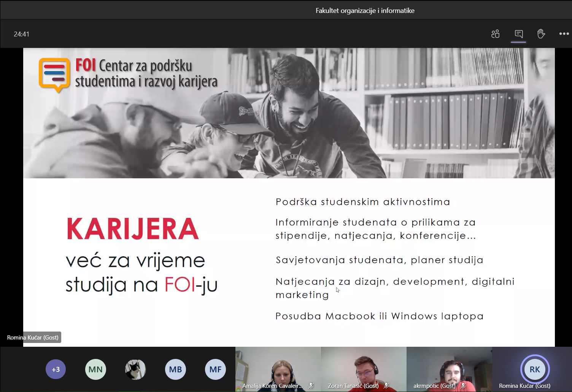Select the MB participant avatar
The height and width of the screenshot is (392, 572).
click(x=175, y=369)
